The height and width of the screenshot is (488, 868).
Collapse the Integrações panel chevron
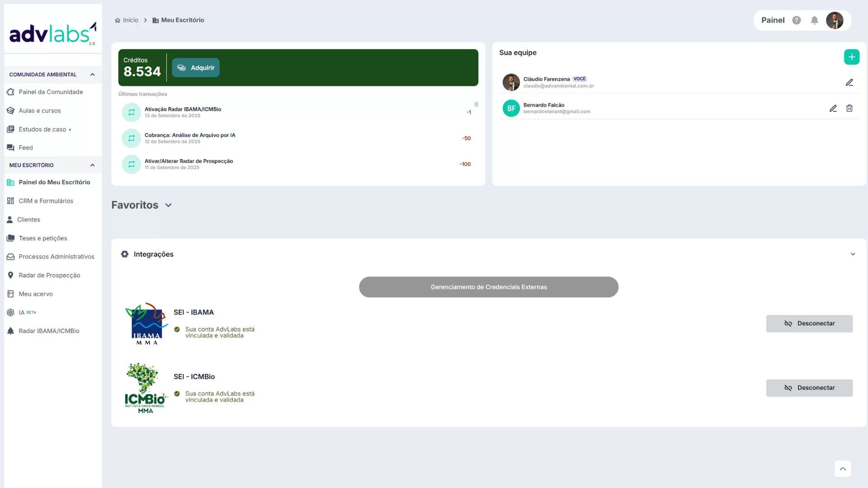853,254
